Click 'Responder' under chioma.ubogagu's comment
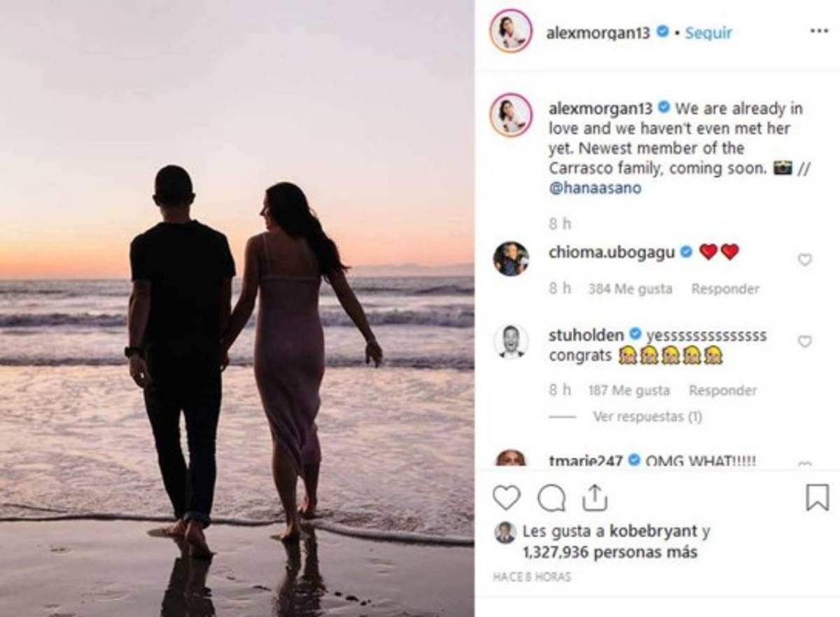The height and width of the screenshot is (617, 840). 725,289
